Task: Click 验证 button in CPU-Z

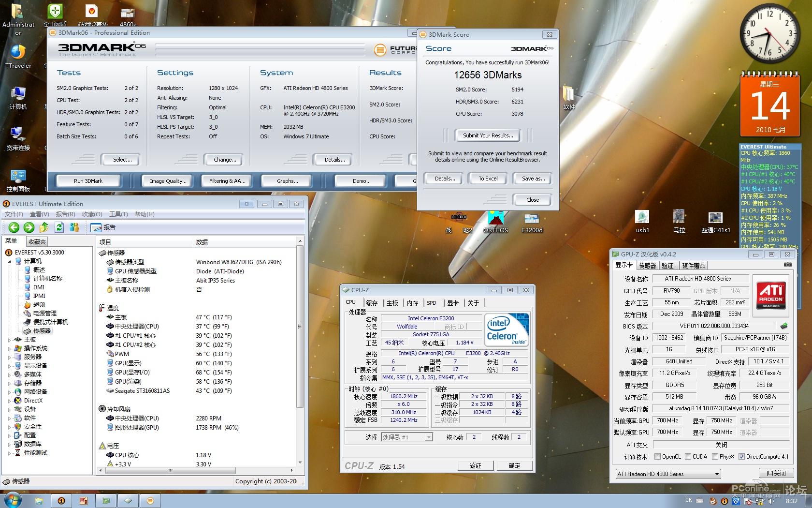Action: click(x=475, y=465)
